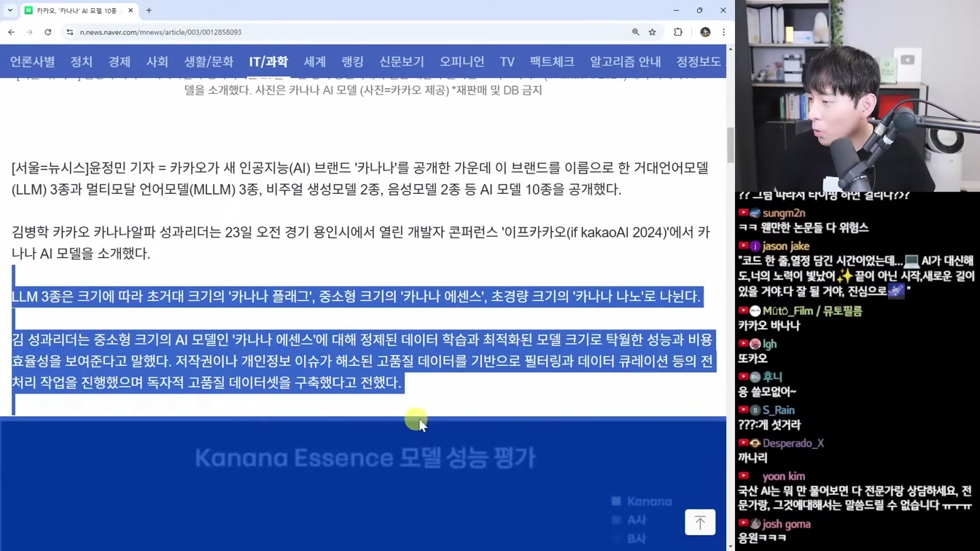Click the Kanana legend entry in chart
980x551 pixels.
click(x=642, y=501)
